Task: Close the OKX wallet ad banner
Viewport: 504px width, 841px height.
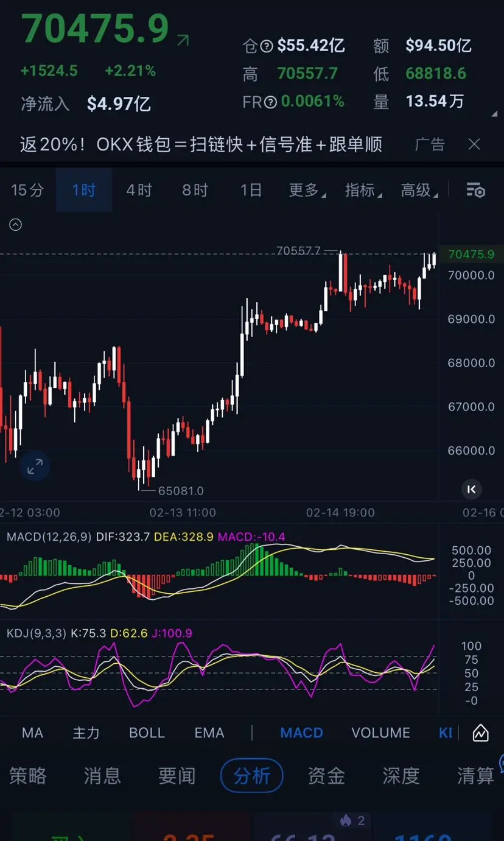Action: [474, 144]
